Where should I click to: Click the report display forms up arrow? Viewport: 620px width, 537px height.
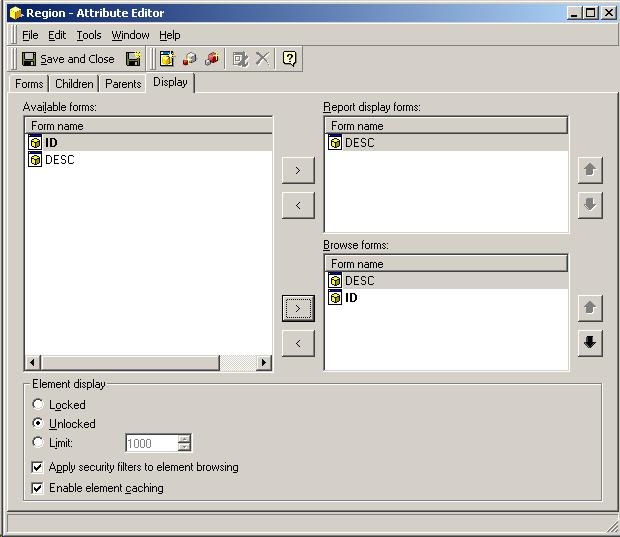coord(590,170)
